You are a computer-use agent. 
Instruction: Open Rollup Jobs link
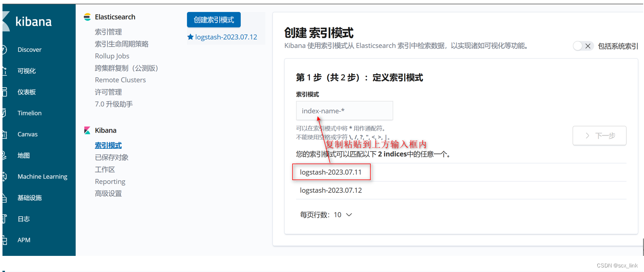pos(112,56)
